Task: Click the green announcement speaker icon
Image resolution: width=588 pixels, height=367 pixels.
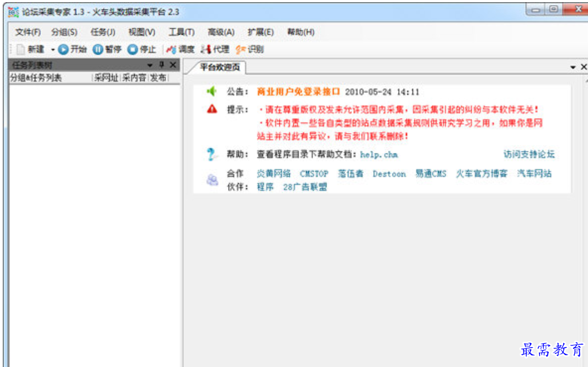Action: (x=212, y=91)
